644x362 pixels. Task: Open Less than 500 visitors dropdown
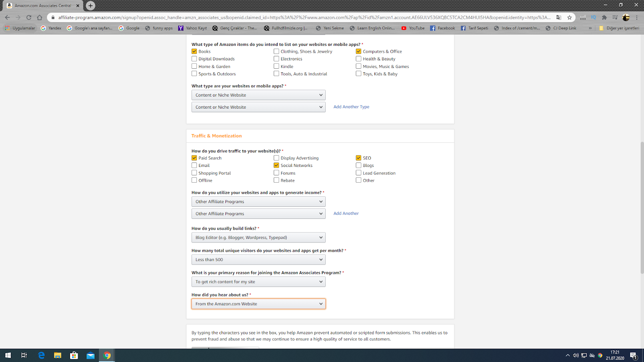(258, 259)
